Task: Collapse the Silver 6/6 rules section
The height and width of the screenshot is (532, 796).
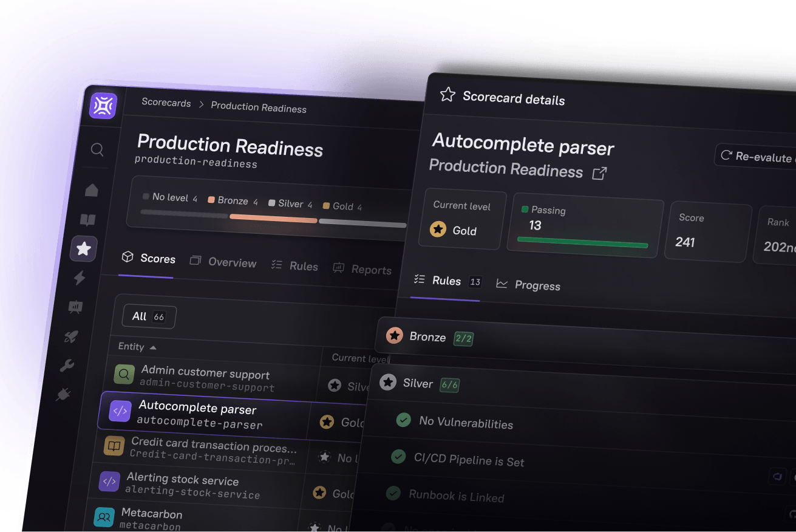Action: (418, 384)
